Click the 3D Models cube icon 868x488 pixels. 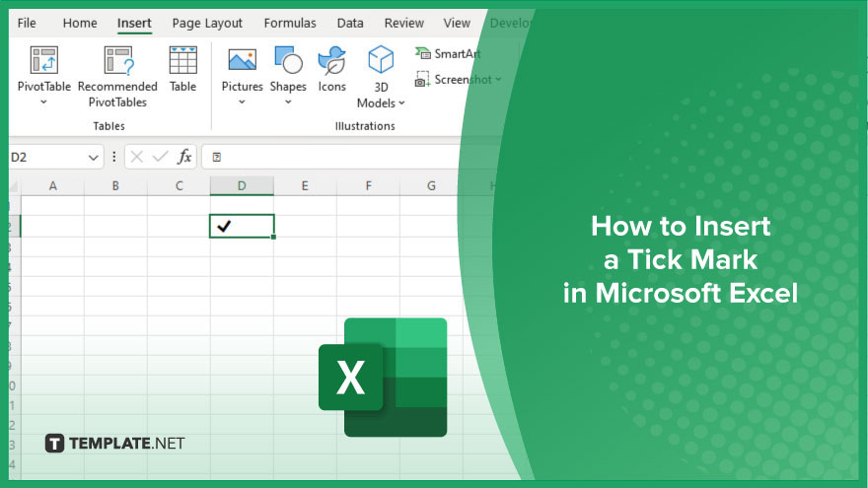pos(381,60)
